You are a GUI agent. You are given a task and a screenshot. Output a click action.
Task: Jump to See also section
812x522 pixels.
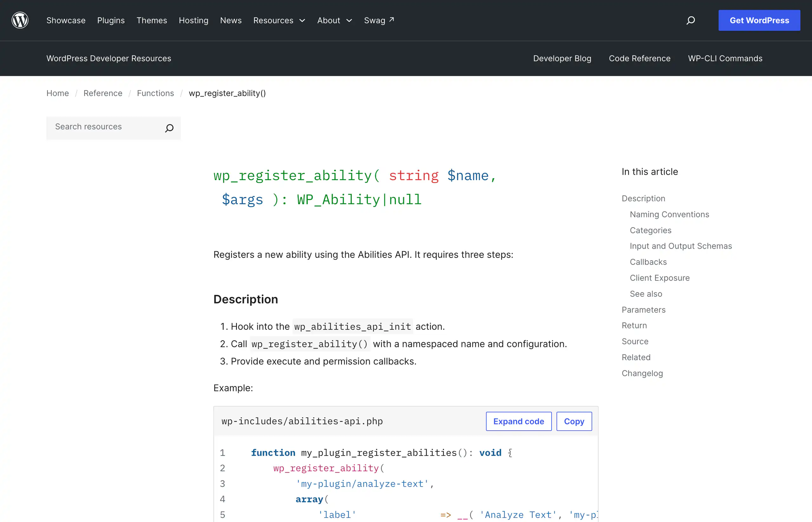645,294
